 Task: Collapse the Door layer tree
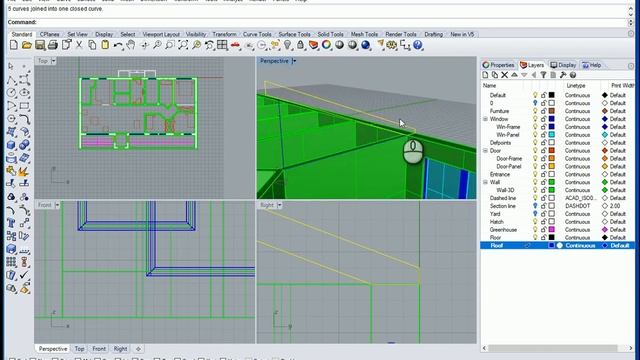(485, 151)
